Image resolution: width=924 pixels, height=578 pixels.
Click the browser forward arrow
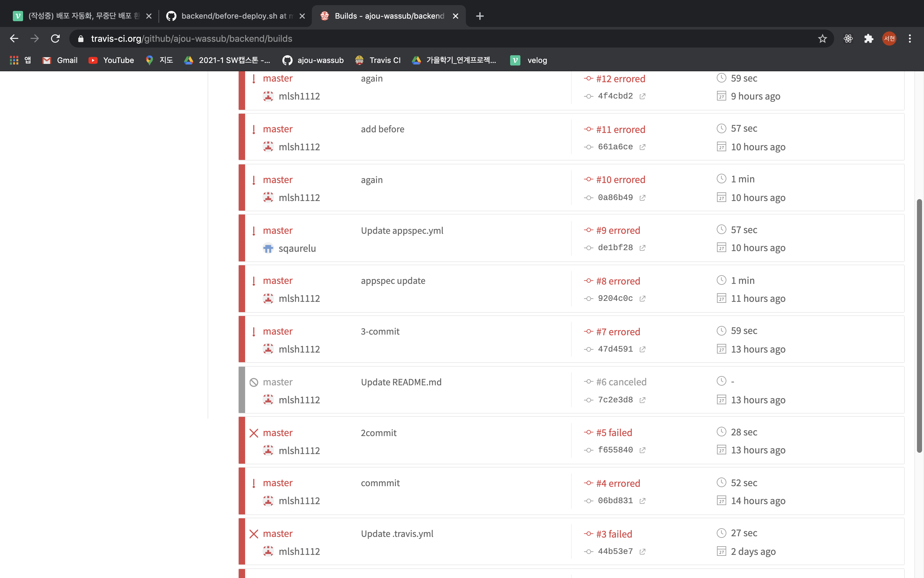[x=35, y=39]
